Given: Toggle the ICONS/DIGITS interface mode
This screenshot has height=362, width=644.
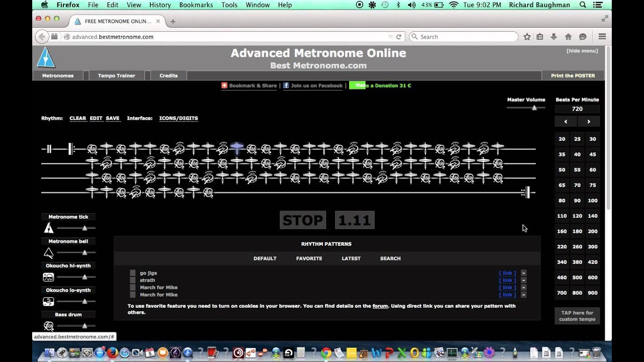Looking at the screenshot, I should [x=179, y=118].
